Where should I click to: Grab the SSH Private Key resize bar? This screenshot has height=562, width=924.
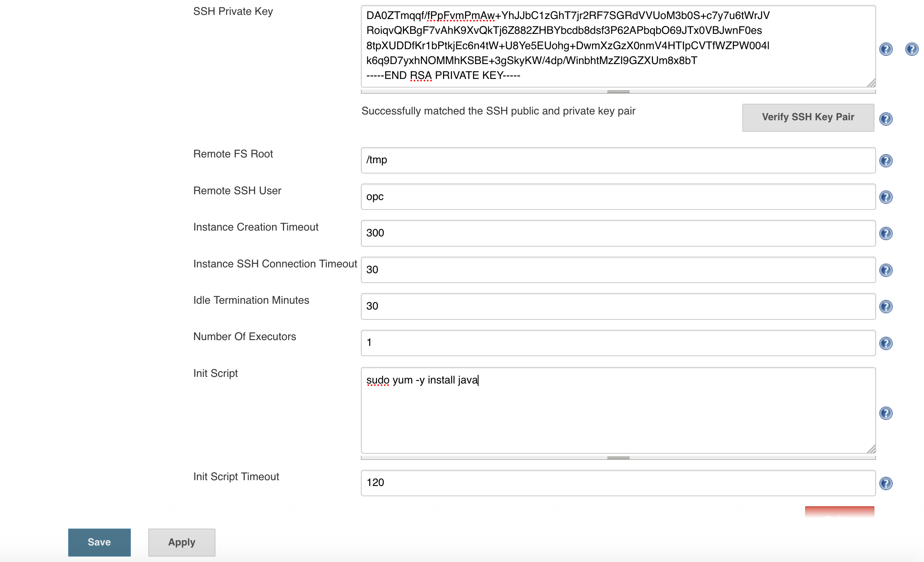[x=618, y=92]
